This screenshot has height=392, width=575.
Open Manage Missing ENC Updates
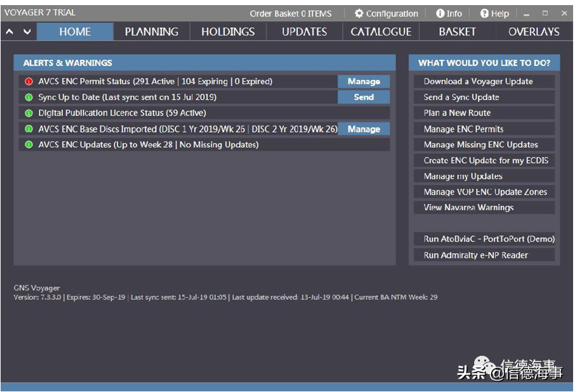(x=484, y=145)
